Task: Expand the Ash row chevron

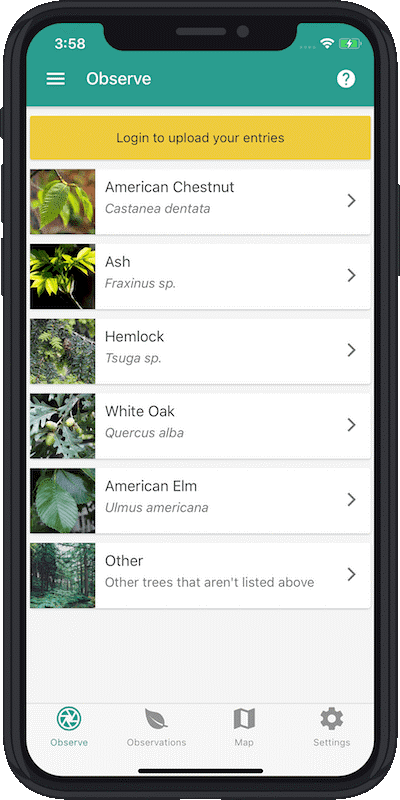Action: (352, 276)
